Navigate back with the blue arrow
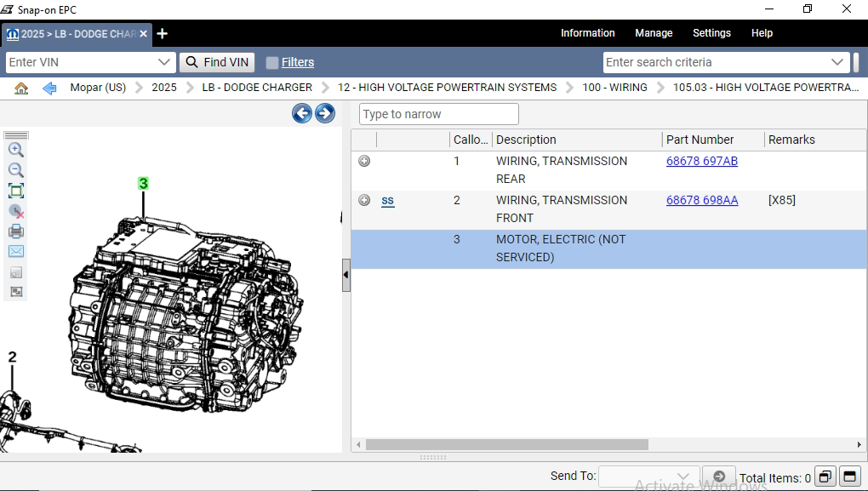 [49, 88]
